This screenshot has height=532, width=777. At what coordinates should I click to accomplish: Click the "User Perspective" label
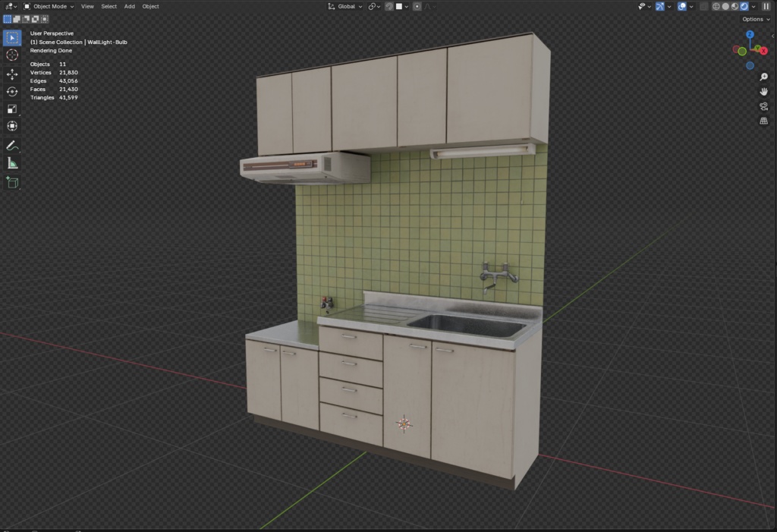pos(52,33)
